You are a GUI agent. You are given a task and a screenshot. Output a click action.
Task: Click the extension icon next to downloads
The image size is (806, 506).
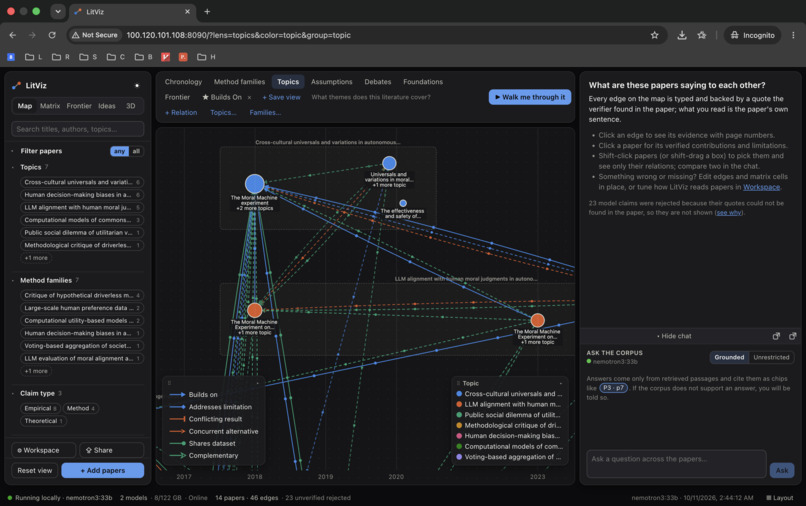click(x=702, y=35)
